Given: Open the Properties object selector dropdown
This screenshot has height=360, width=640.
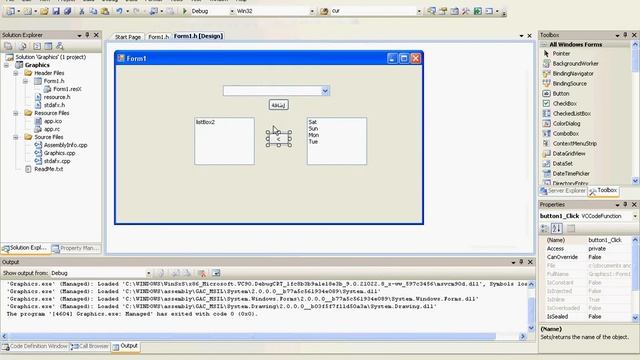Looking at the screenshot, I should click(x=635, y=216).
